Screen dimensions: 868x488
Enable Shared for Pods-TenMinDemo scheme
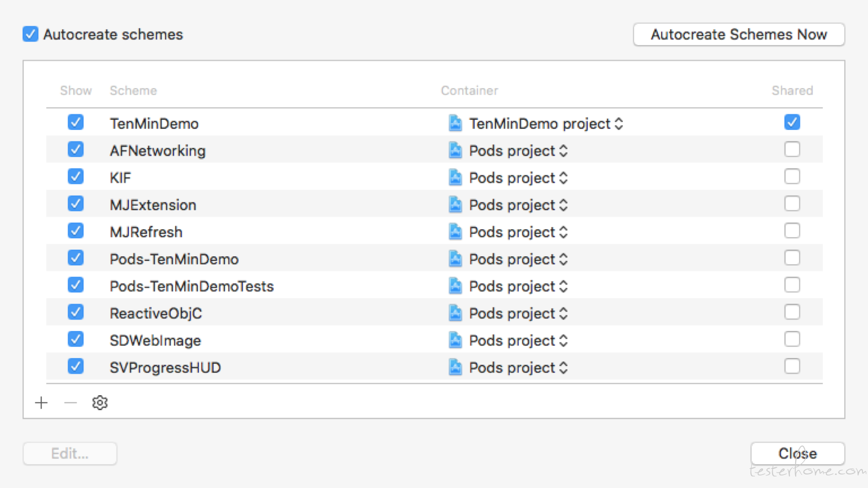pyautogui.click(x=792, y=258)
